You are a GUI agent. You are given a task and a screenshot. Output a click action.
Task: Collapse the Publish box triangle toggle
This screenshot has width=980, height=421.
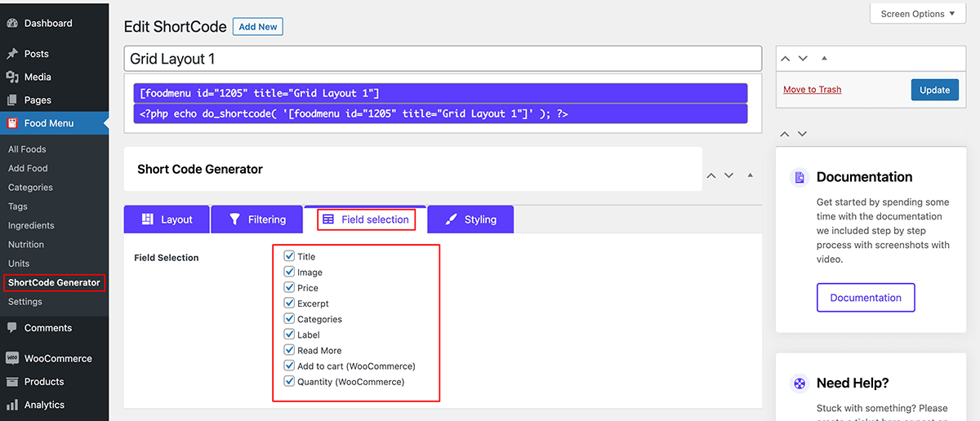824,59
